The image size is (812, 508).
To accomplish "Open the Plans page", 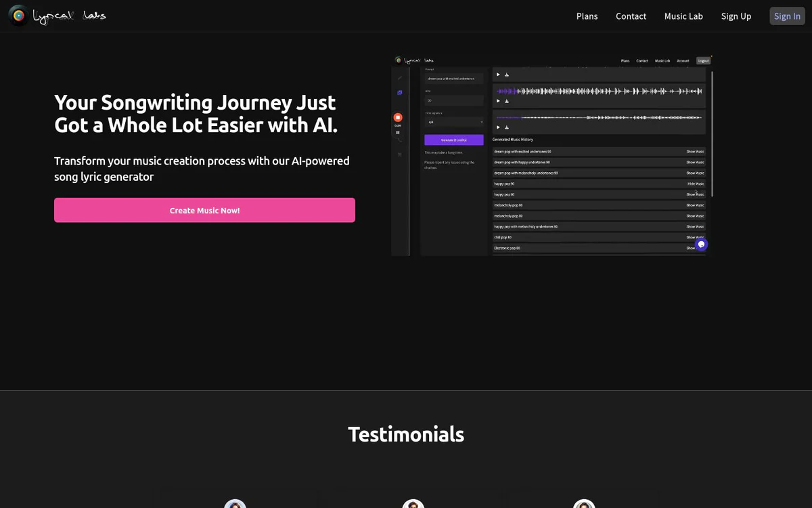I will pos(587,16).
